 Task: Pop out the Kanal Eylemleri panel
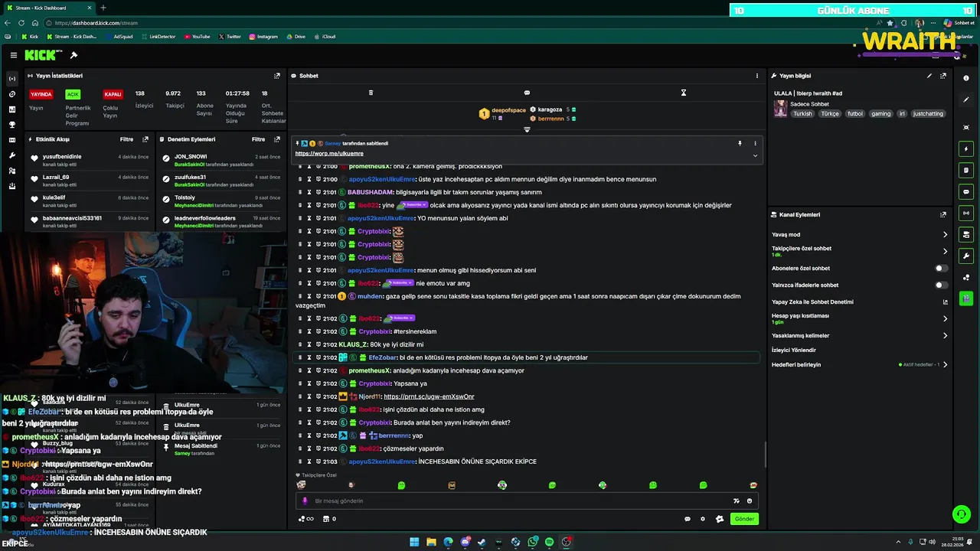point(943,215)
